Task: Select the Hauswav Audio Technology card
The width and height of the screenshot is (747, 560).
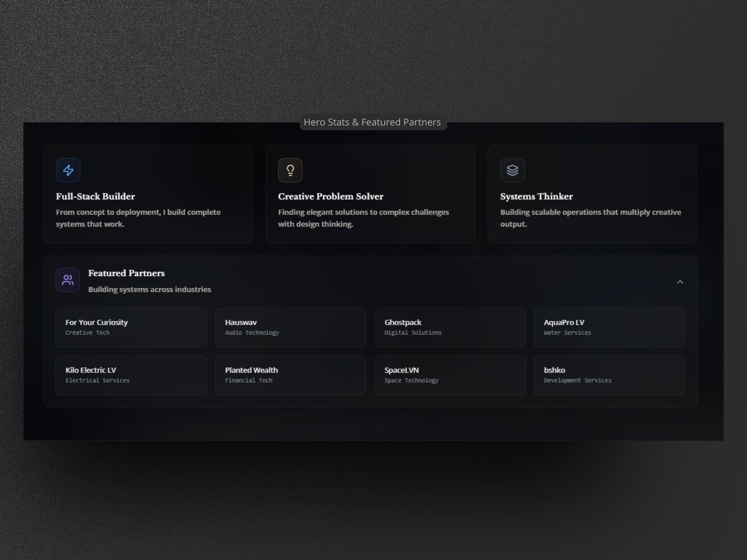Action: pyautogui.click(x=290, y=327)
